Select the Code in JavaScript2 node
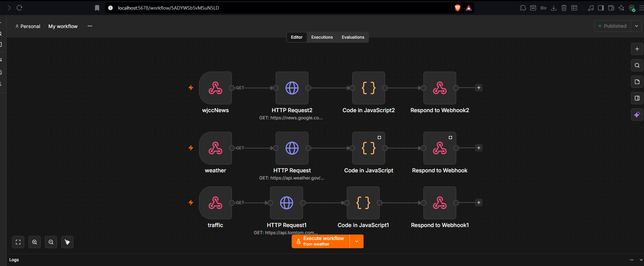This screenshot has height=266, width=644. 369,88
